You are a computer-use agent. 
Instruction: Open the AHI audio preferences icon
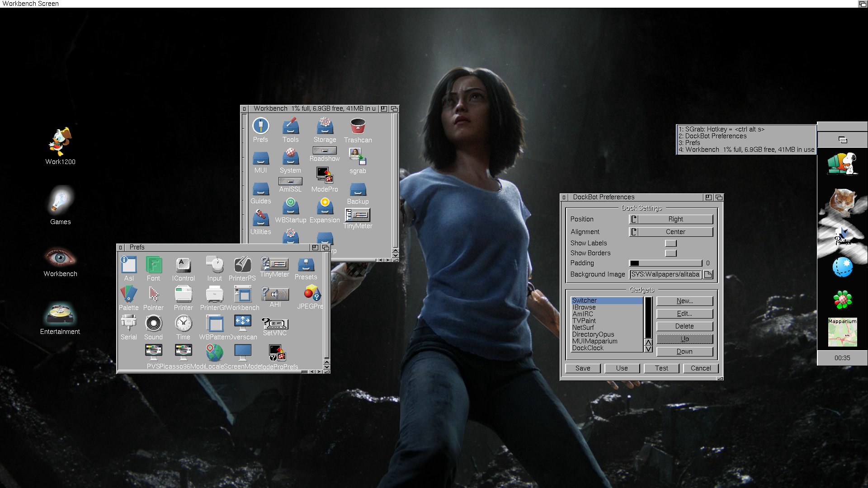tap(275, 297)
